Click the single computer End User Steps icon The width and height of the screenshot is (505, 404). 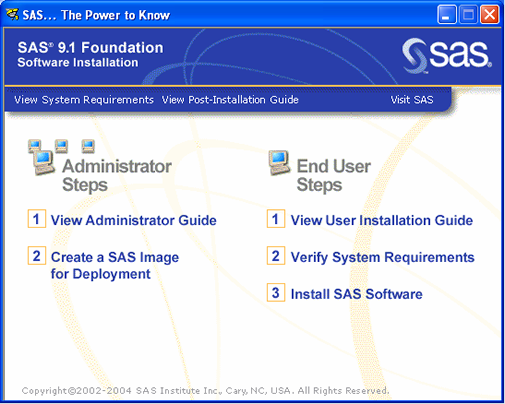pyautogui.click(x=279, y=162)
